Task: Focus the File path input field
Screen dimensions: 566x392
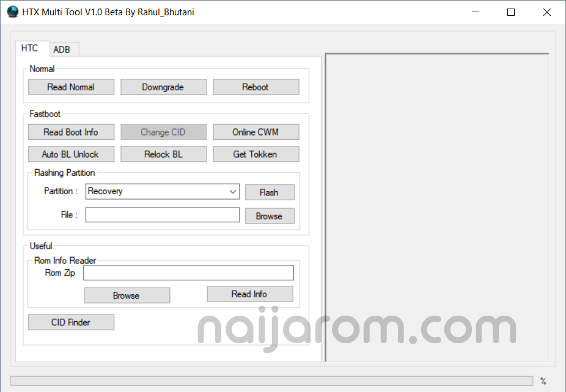Action: click(162, 214)
